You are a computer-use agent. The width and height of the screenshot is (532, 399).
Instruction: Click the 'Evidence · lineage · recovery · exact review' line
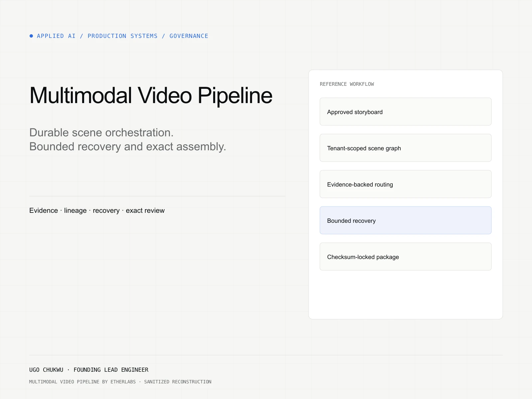(97, 210)
